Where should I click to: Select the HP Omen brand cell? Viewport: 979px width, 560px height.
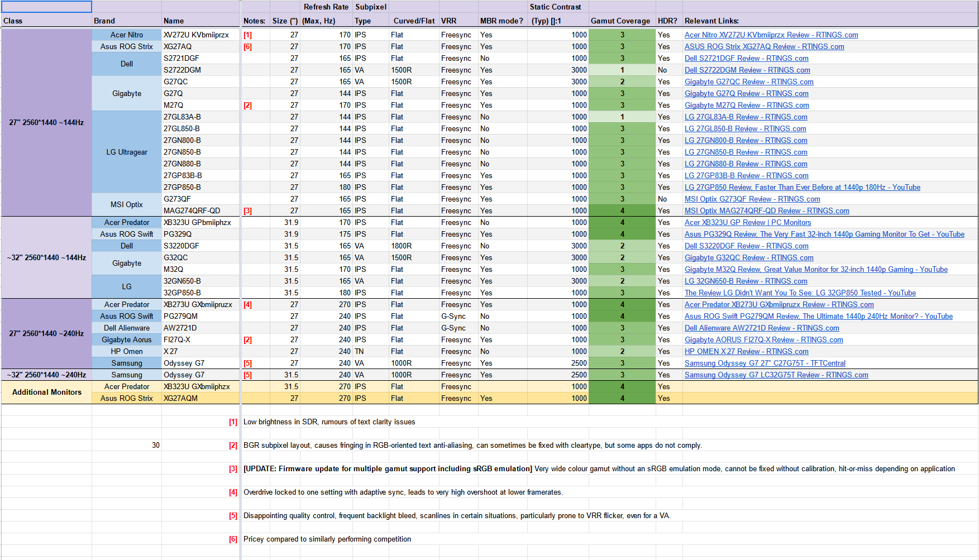pos(127,351)
